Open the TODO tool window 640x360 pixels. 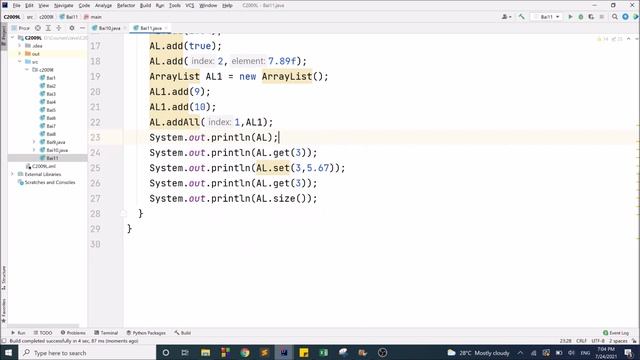(x=43, y=333)
